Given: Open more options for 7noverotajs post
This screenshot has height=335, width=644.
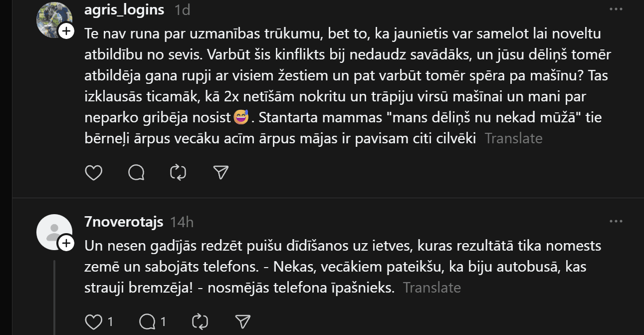Looking at the screenshot, I should click(616, 221).
